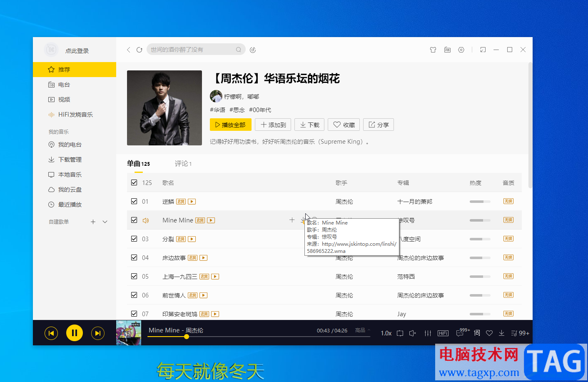This screenshot has height=382, width=588.
Task: Download the currently playing song
Action: (501, 333)
